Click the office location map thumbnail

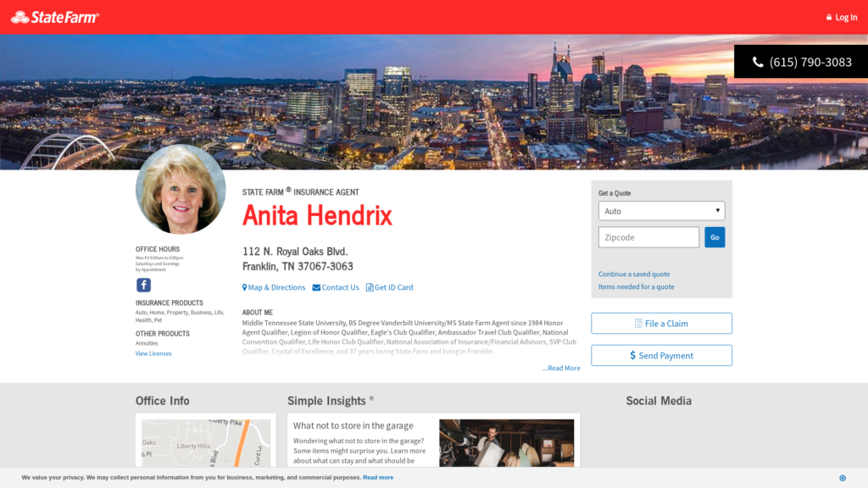coord(206,442)
